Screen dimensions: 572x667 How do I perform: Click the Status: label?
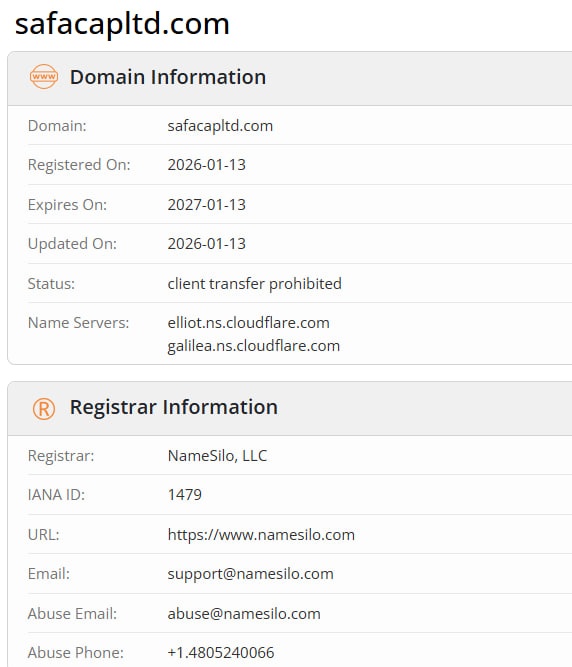51,284
